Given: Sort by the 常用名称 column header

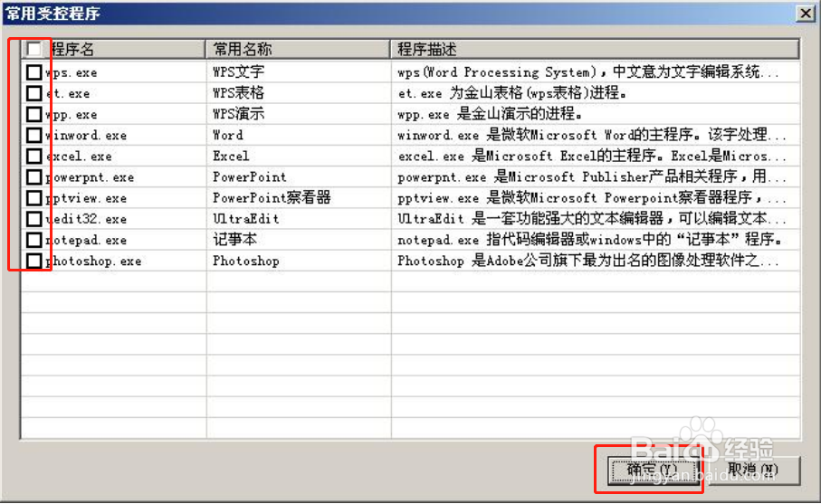Looking at the screenshot, I should pyautogui.click(x=298, y=49).
